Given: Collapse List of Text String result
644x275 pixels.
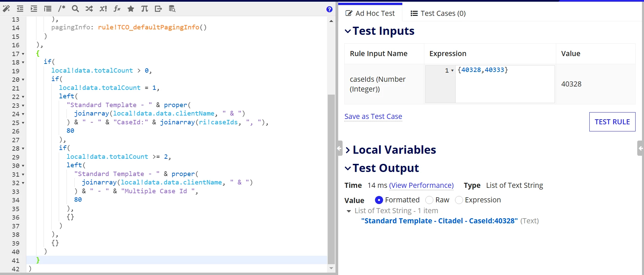Looking at the screenshot, I should [349, 211].
